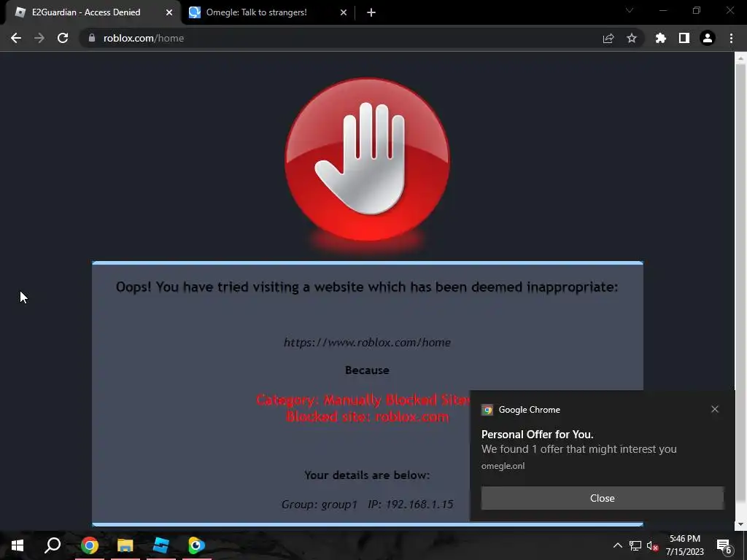View site security lock info
This screenshot has height=560, width=747.
(92, 38)
